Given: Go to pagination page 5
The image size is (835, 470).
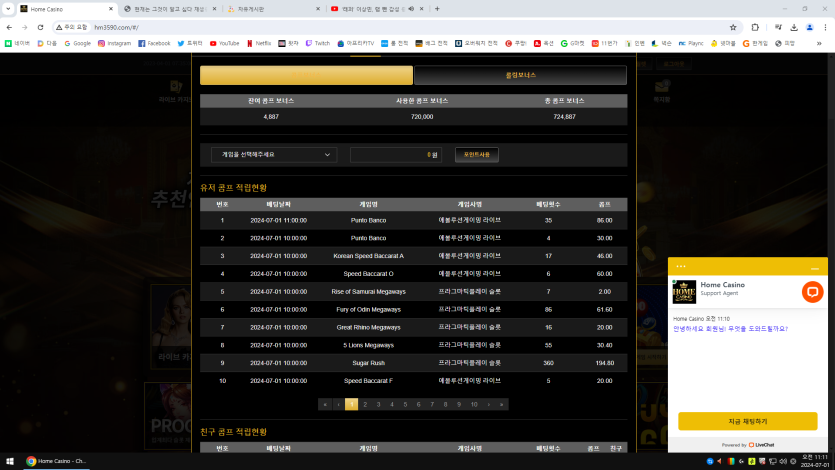Looking at the screenshot, I should [405, 405].
